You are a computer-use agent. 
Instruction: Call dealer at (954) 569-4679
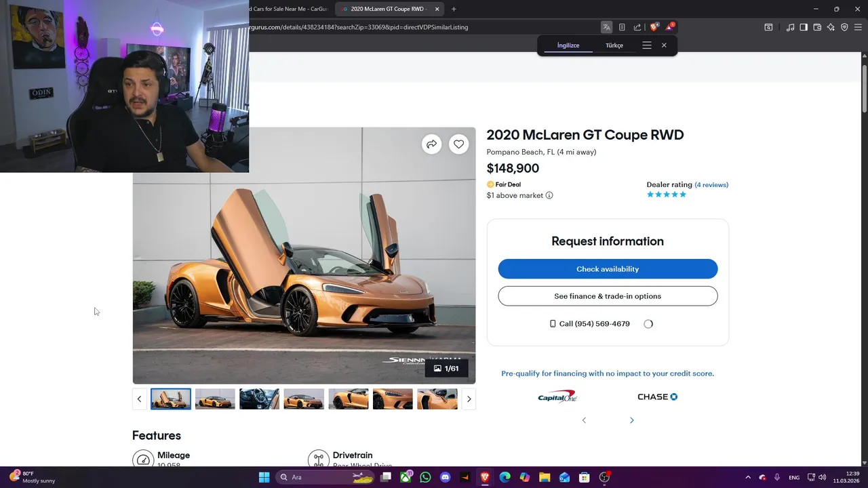589,324
